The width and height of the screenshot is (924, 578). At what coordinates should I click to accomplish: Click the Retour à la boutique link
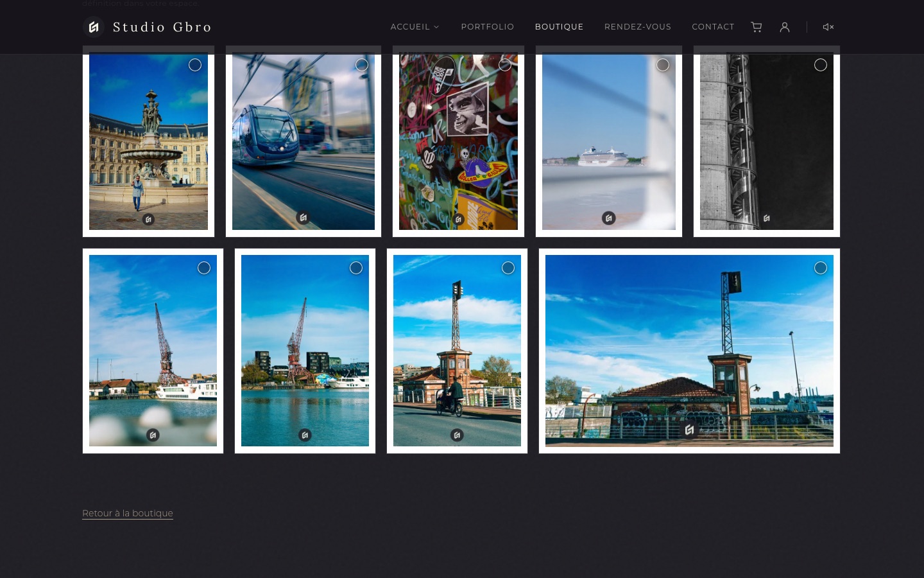pos(128,513)
